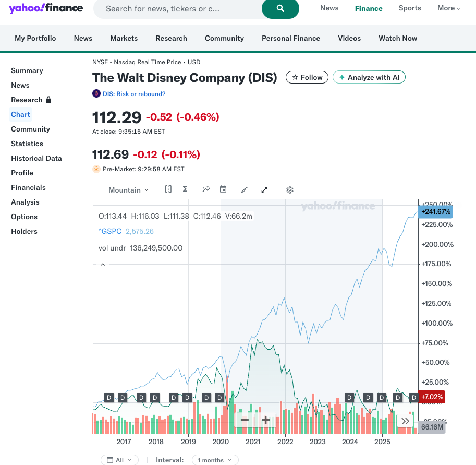Image resolution: width=476 pixels, height=465 pixels.
Task: Select the pencil draw tool
Action: [x=245, y=190]
